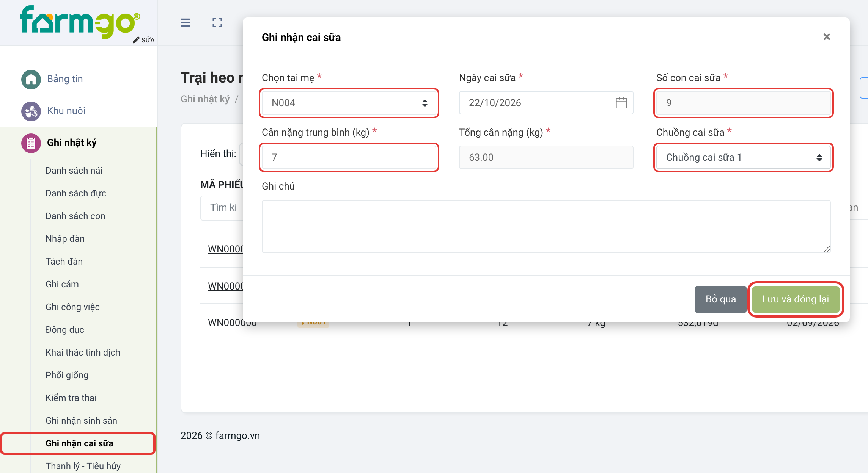
Task: Click the Cân nặng trung bình field
Action: (349, 157)
